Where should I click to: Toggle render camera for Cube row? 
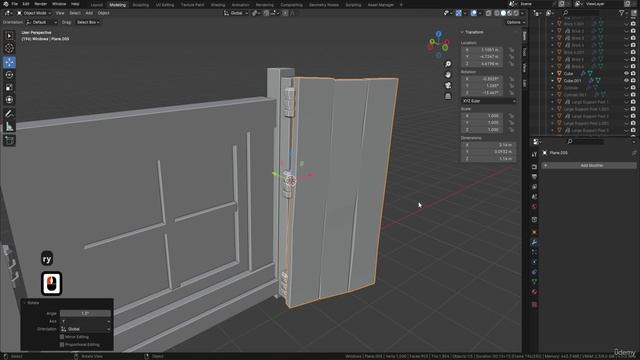pyautogui.click(x=633, y=73)
